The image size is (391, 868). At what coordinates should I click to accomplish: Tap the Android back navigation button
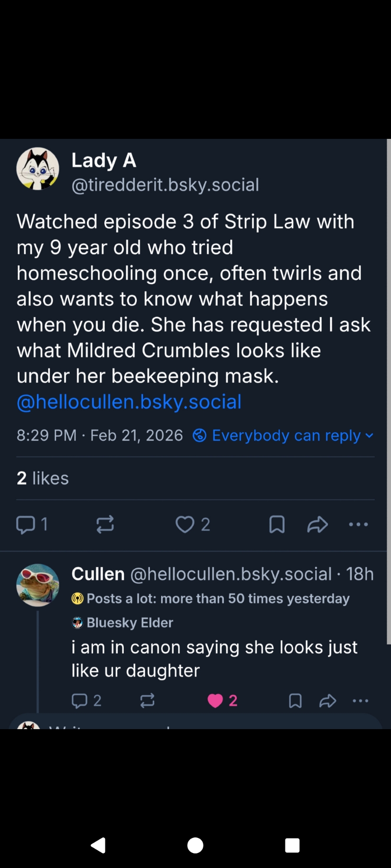(99, 845)
